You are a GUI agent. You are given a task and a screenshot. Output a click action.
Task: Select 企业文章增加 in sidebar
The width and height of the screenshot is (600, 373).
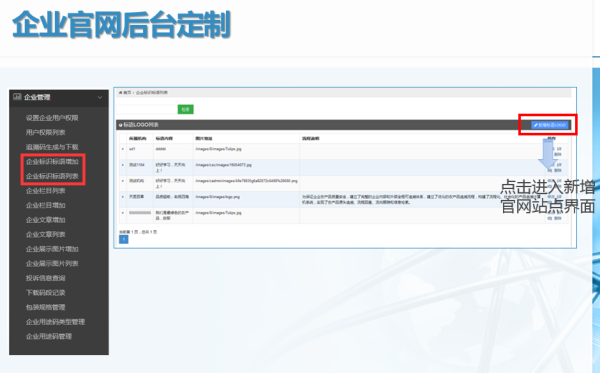pos(46,220)
